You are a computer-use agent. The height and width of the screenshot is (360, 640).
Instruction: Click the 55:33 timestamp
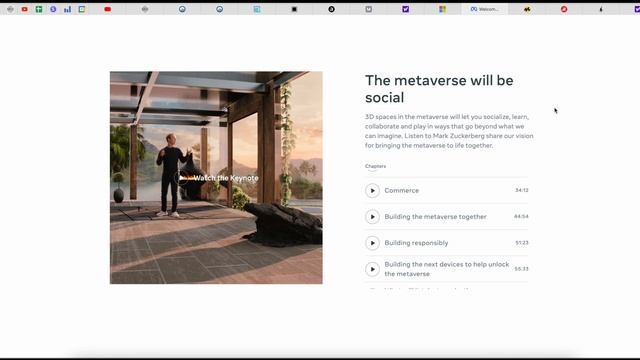521,269
